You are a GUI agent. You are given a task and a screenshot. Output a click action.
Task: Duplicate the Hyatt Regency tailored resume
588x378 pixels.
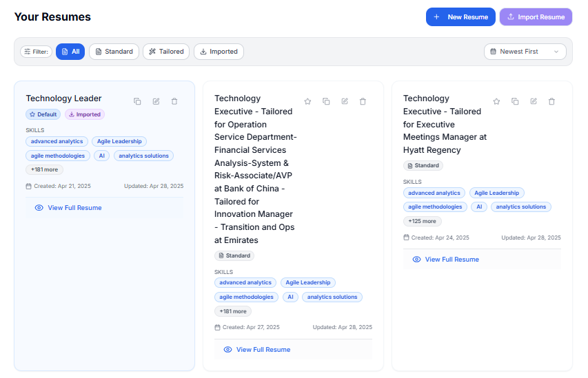515,101
